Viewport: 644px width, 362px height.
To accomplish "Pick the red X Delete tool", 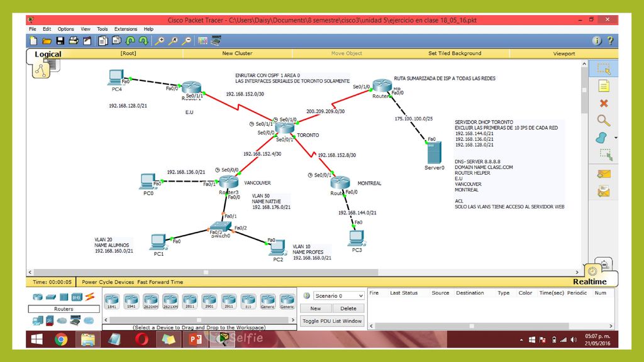I will click(603, 104).
